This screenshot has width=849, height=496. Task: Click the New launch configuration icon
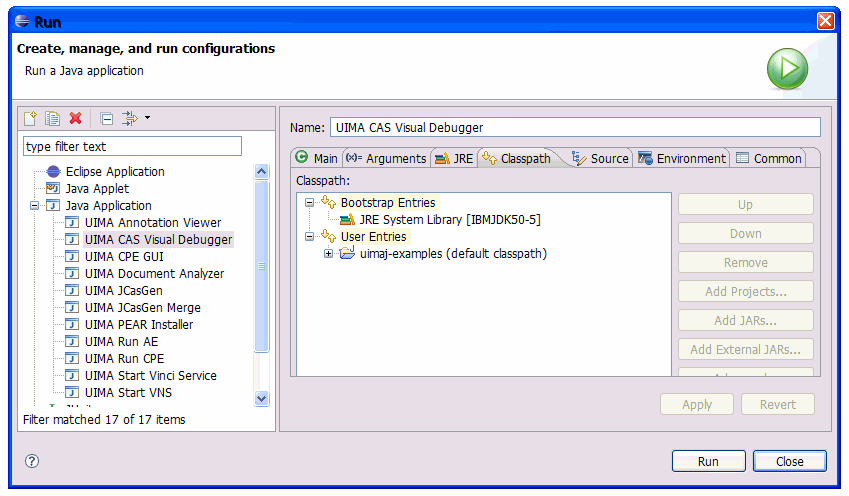31,119
